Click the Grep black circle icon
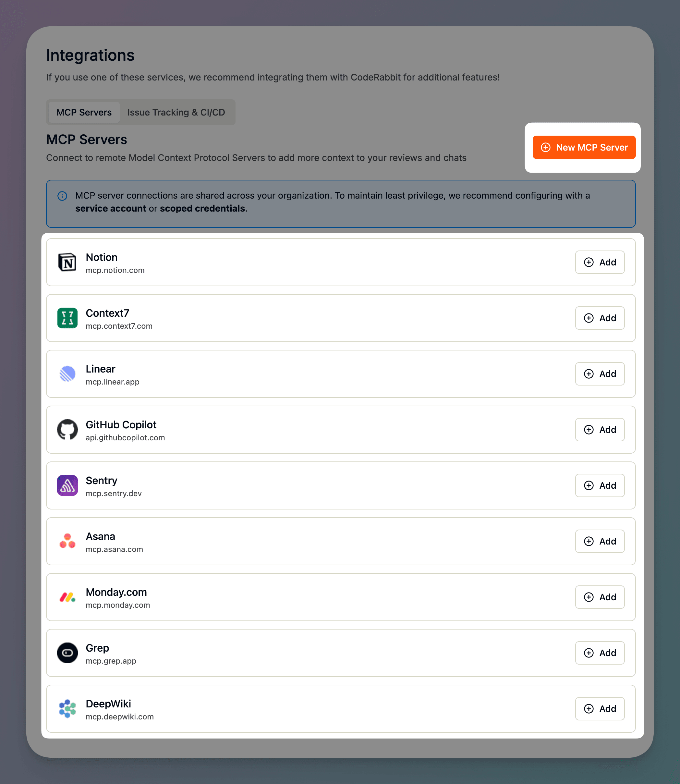Image resolution: width=680 pixels, height=784 pixels. click(67, 653)
